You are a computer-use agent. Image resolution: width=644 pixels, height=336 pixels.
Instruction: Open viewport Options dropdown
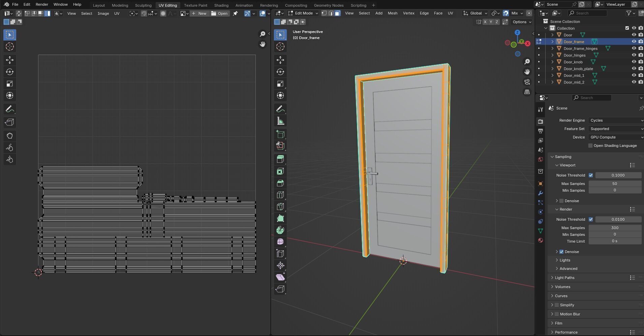tap(522, 22)
